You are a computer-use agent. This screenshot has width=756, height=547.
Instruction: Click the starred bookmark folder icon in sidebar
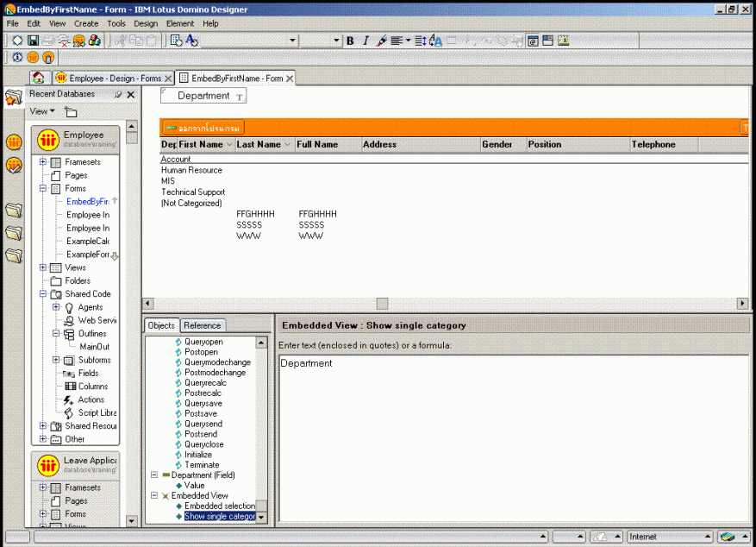(14, 97)
